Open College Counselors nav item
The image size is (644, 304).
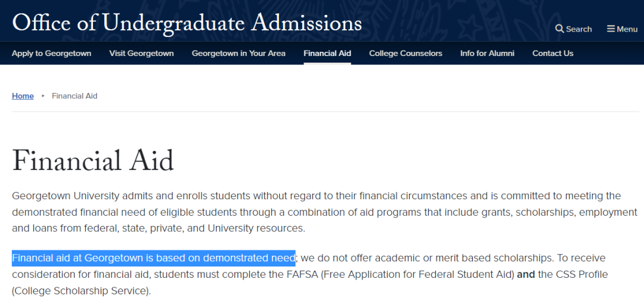click(x=405, y=54)
